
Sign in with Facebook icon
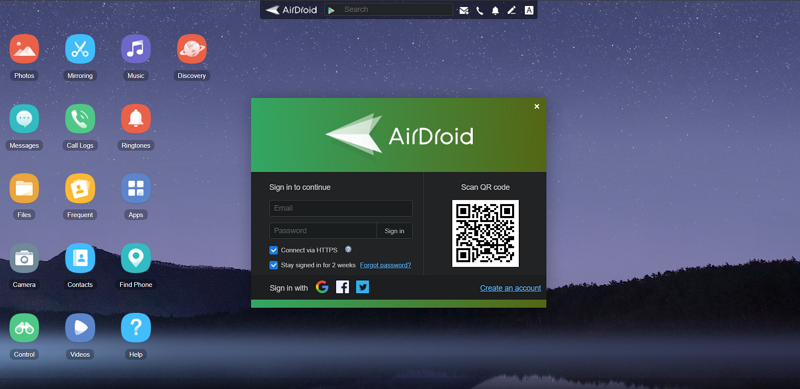tap(342, 287)
